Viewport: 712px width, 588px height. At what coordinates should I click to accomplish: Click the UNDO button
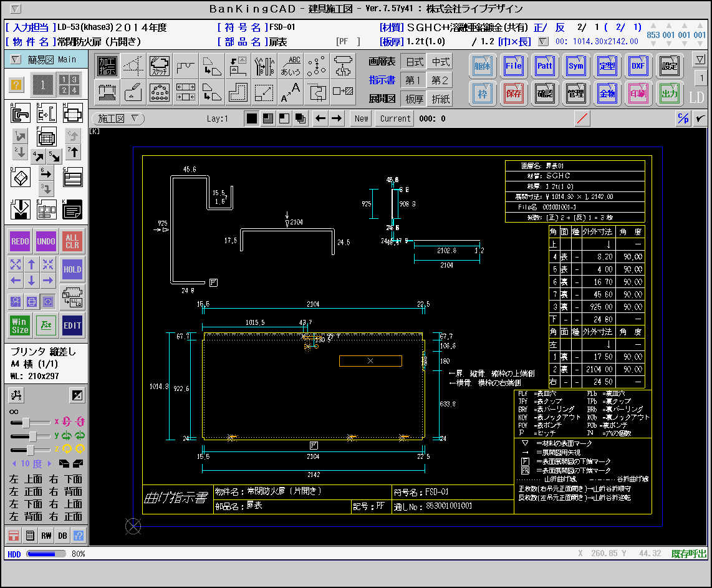(x=46, y=241)
